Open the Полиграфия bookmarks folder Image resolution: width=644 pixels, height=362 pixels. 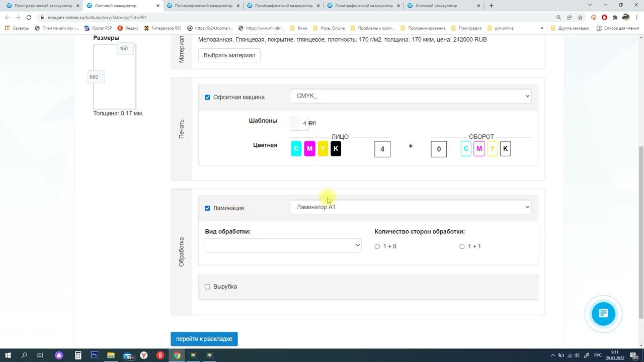pos(466,28)
